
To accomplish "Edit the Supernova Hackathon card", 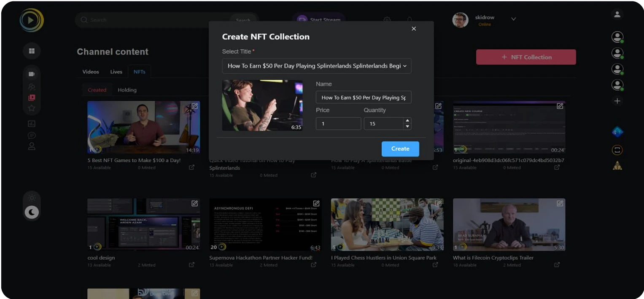I will coord(316,203).
